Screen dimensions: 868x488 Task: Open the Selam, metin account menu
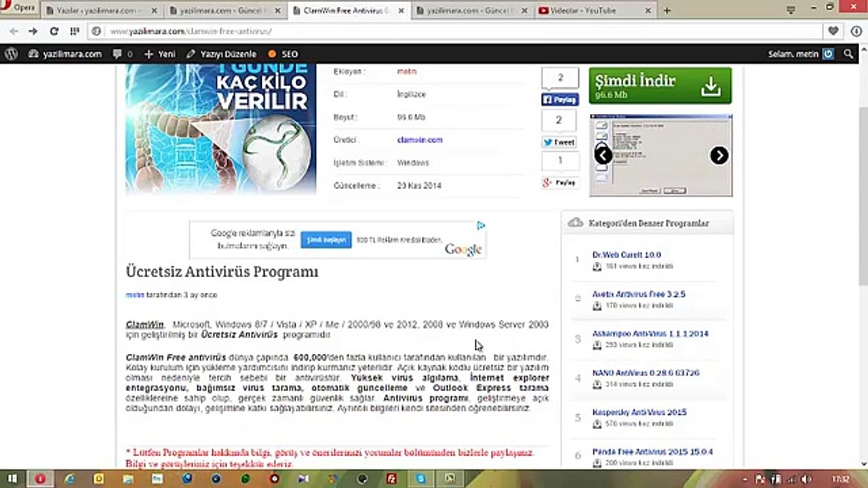801,54
